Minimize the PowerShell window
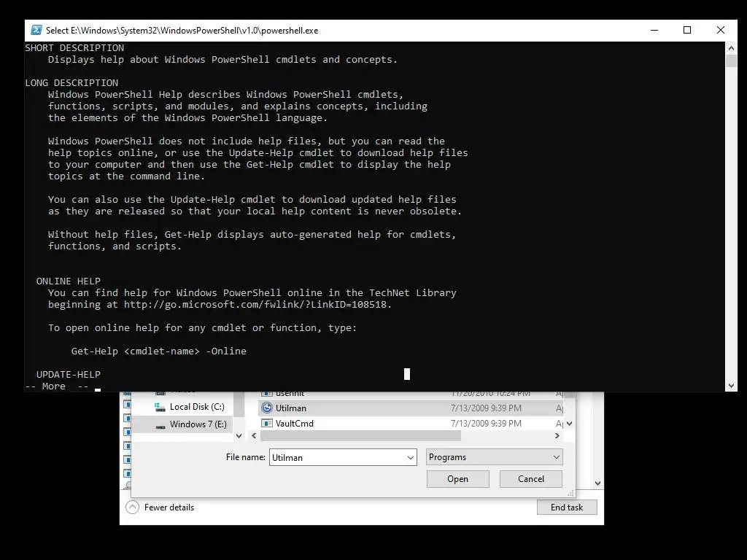 654,30
